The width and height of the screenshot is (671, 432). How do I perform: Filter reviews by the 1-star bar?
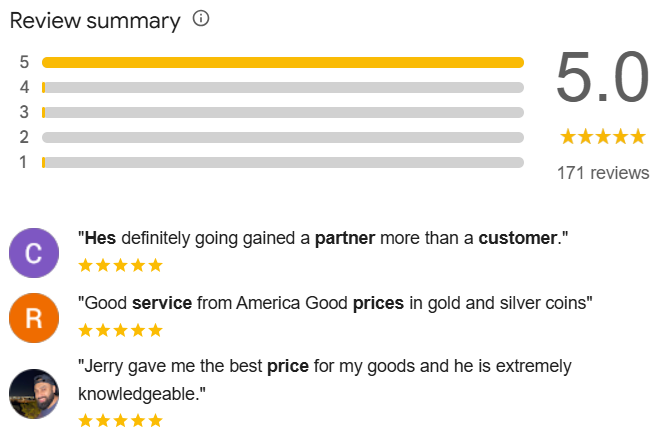click(x=283, y=162)
